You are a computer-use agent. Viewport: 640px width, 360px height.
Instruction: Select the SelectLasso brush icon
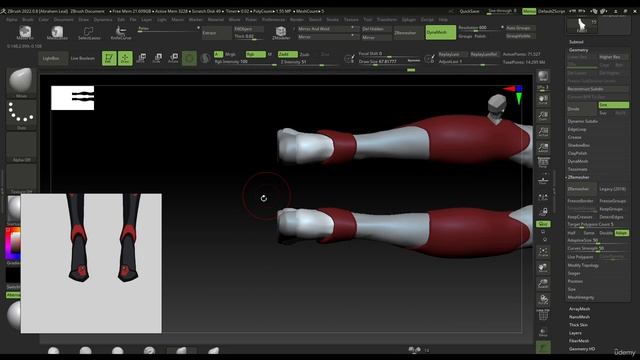[89, 33]
